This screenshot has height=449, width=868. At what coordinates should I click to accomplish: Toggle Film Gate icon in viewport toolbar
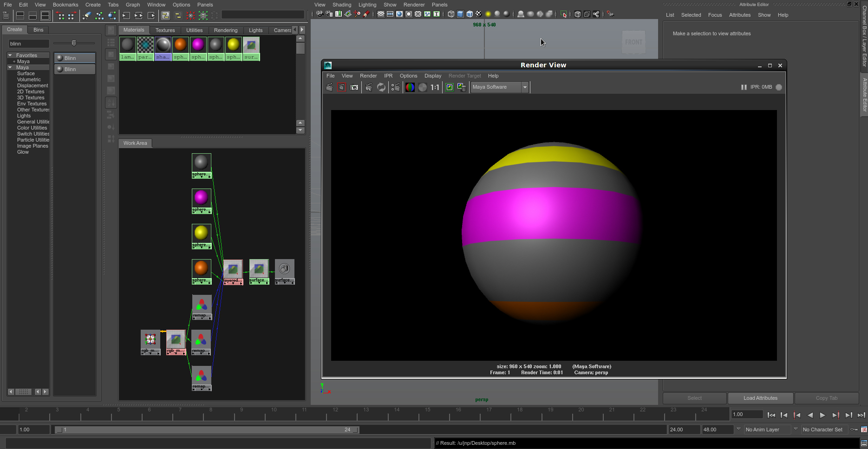[x=390, y=14]
